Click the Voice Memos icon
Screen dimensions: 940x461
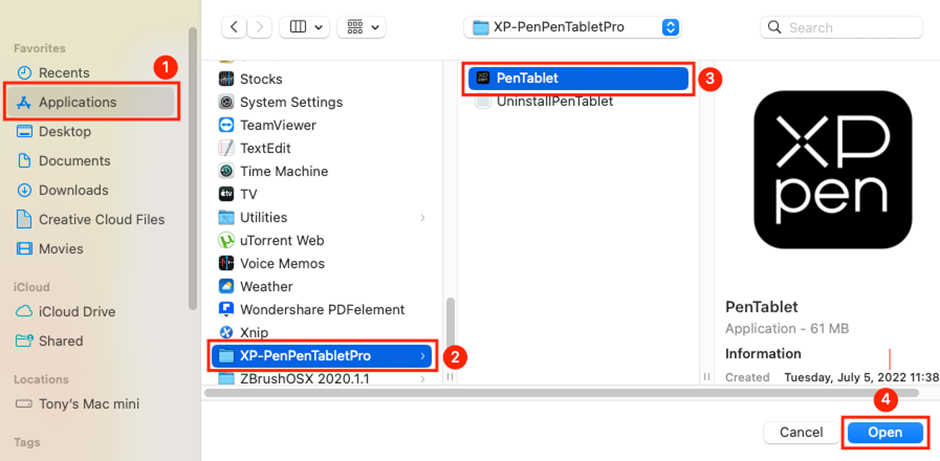tap(226, 263)
